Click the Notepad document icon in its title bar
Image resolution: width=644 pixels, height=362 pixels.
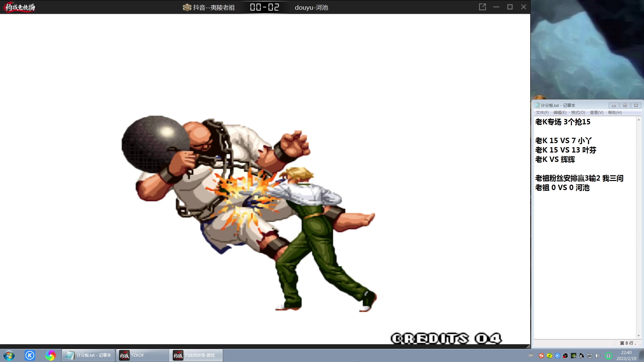click(537, 105)
